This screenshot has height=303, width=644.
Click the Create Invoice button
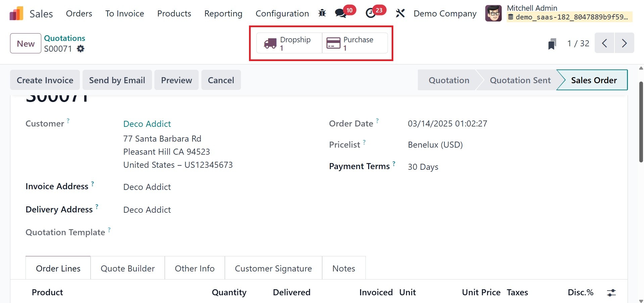[45, 80]
